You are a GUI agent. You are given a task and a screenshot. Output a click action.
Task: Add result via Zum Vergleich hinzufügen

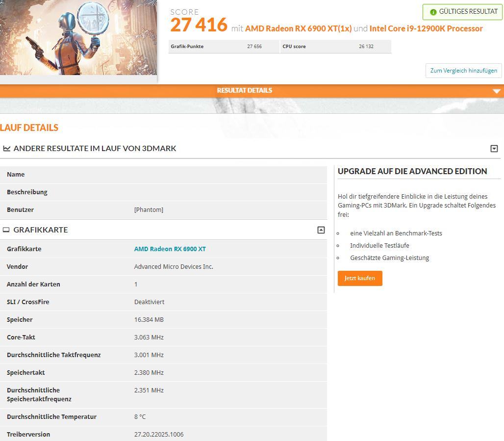[x=463, y=71]
